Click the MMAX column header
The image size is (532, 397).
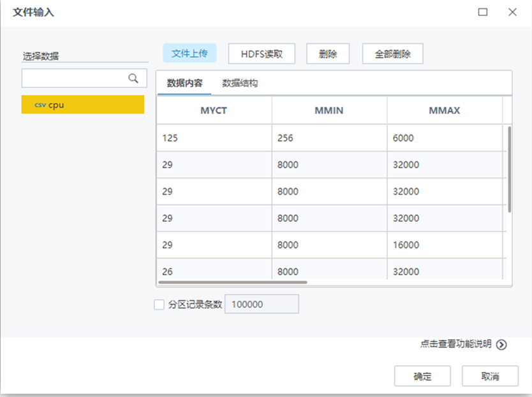[446, 110]
